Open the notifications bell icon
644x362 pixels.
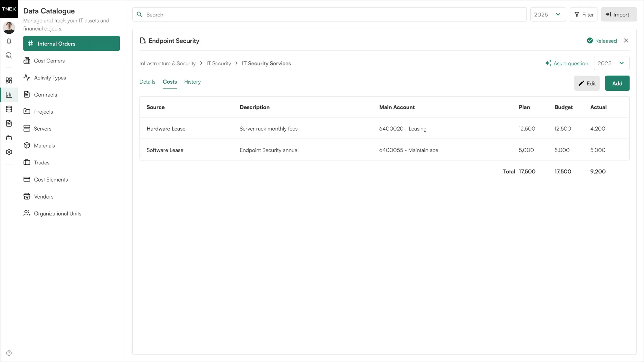tap(9, 41)
